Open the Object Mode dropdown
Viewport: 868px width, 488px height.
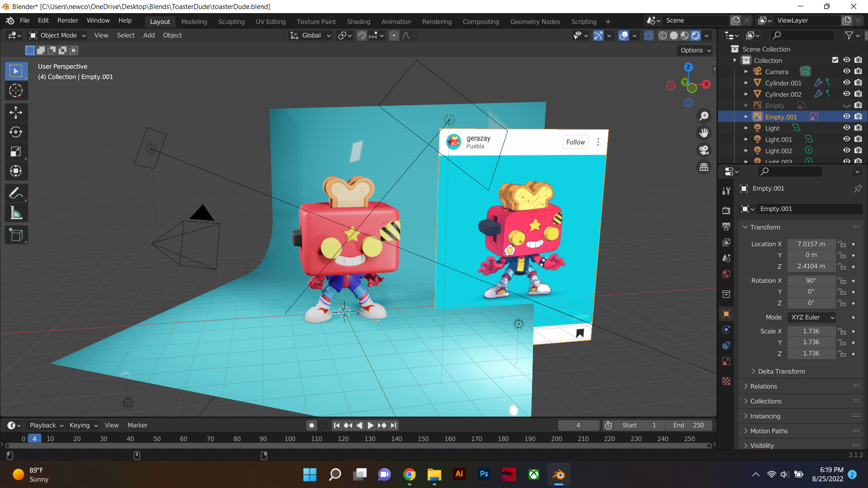pyautogui.click(x=58, y=35)
